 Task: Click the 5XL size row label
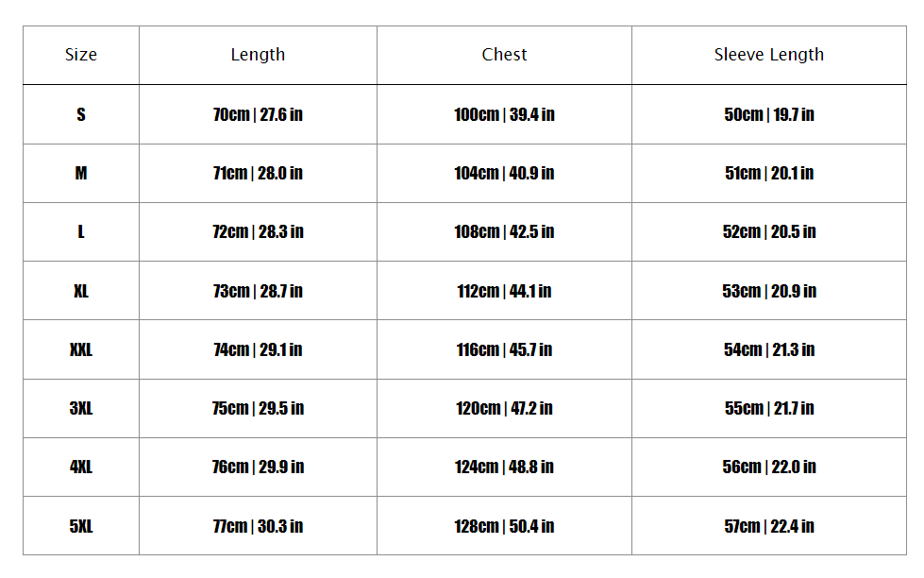[81, 526]
